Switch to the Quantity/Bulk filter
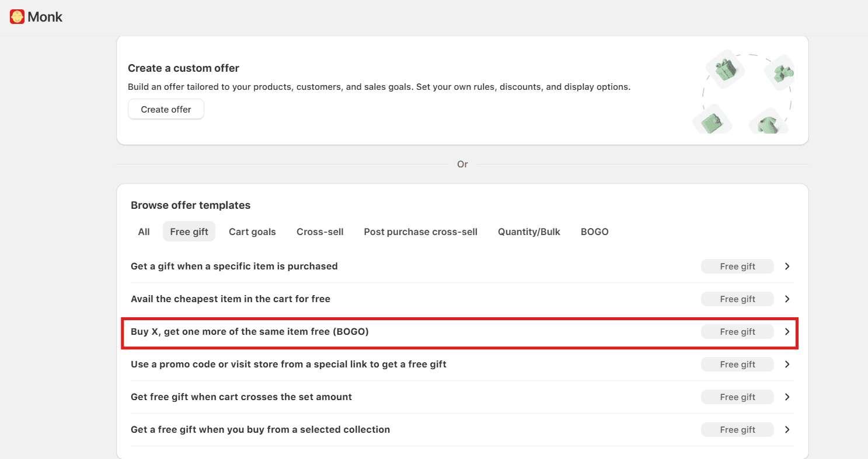Viewport: 868px width, 459px height. [529, 232]
